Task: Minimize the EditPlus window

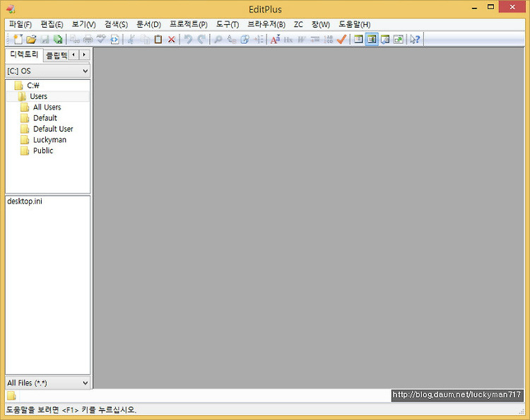Action: point(475,8)
